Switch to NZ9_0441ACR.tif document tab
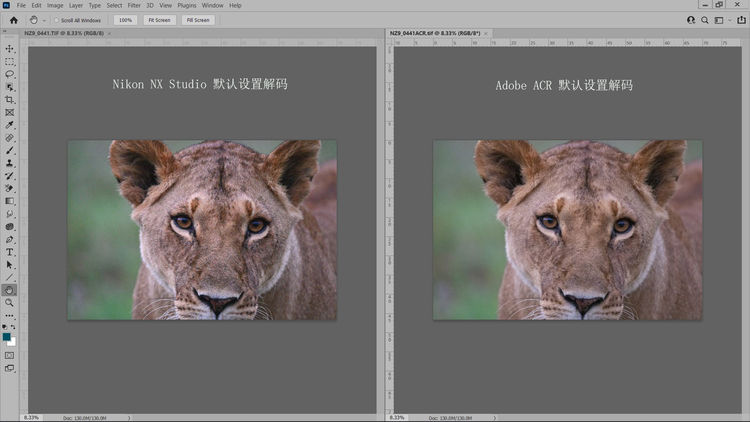This screenshot has height=422, width=750. [428, 34]
